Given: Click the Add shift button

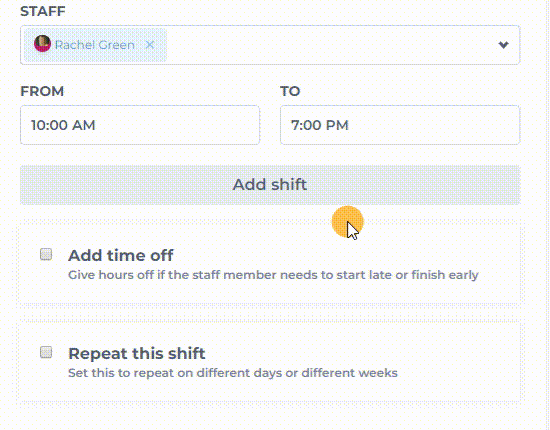Looking at the screenshot, I should [270, 185].
